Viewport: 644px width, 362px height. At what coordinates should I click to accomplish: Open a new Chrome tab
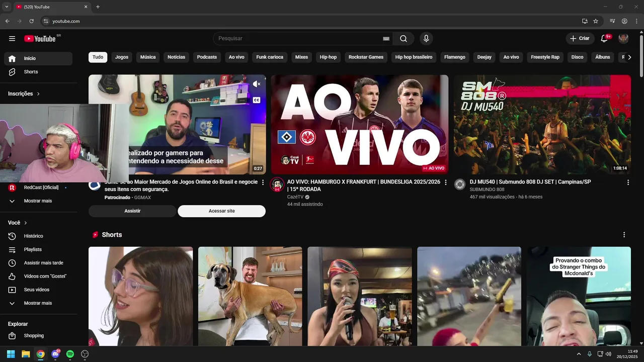tap(98, 7)
